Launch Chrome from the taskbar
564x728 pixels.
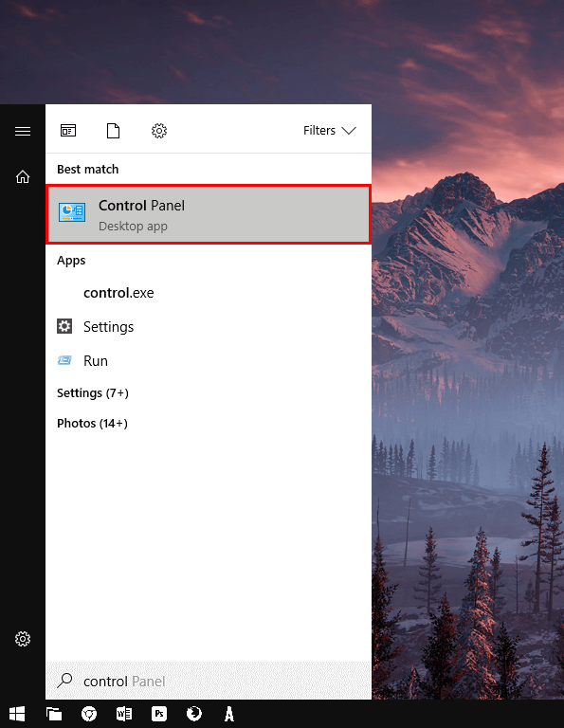pos(89,714)
